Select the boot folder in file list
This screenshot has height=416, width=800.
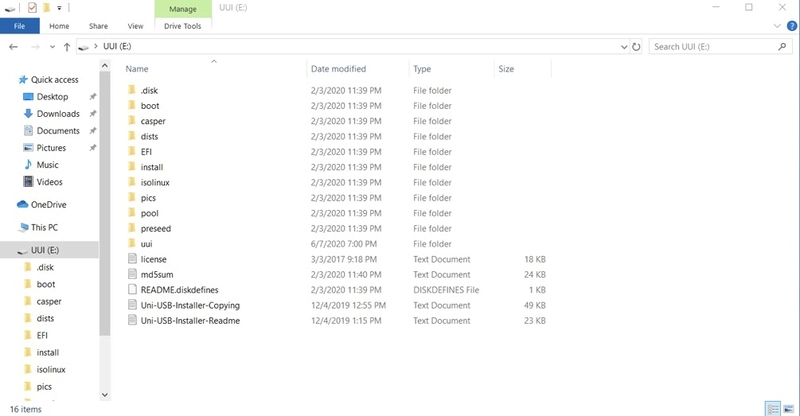150,106
